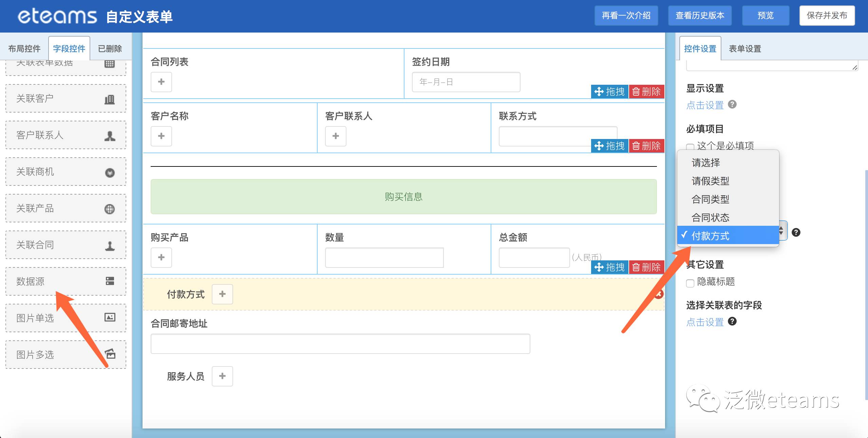
Task: Click help icon beside 显示设置 点击设置
Action: [x=732, y=104]
